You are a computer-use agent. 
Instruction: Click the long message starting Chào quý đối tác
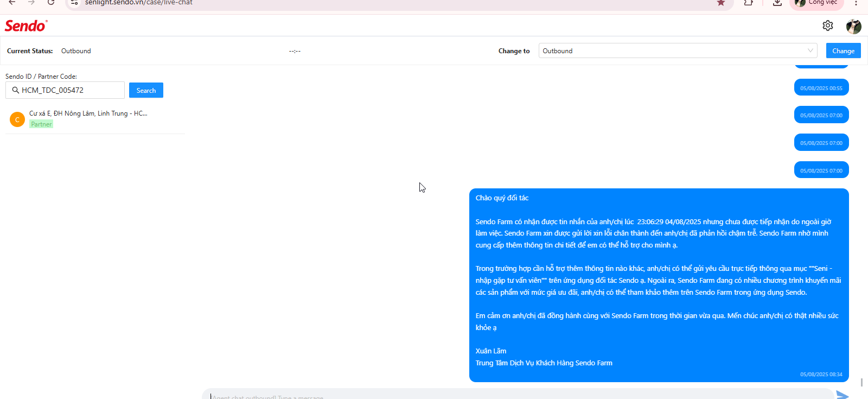[659, 285]
